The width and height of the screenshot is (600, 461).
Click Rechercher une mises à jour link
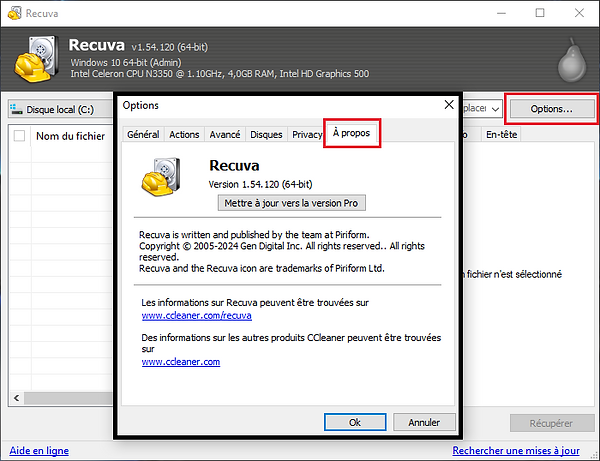click(516, 450)
